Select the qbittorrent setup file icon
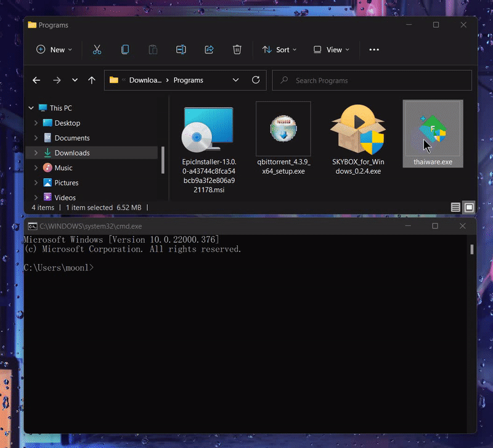Viewport: 493px width, 448px height. [283, 128]
